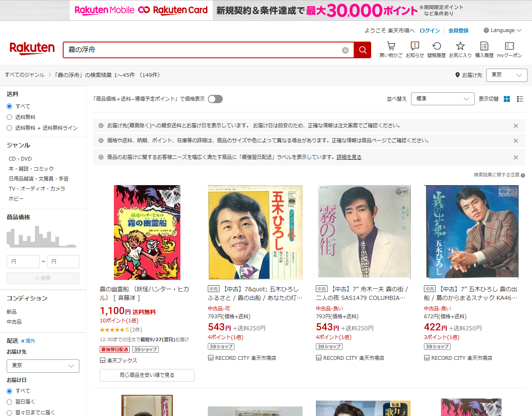532x416 pixels.
Task: Click the 39ショップ badge on 霧の幽霊船
Action: click(145, 349)
